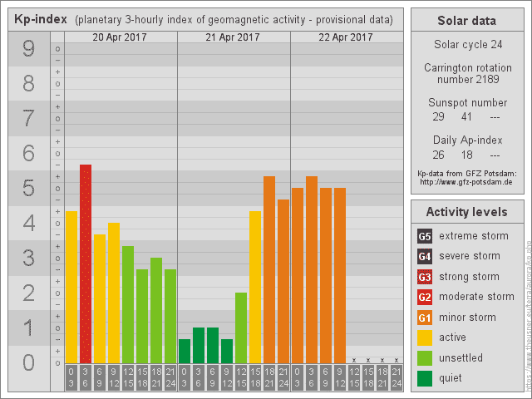Click the Activity levels panel heading

(x=466, y=212)
